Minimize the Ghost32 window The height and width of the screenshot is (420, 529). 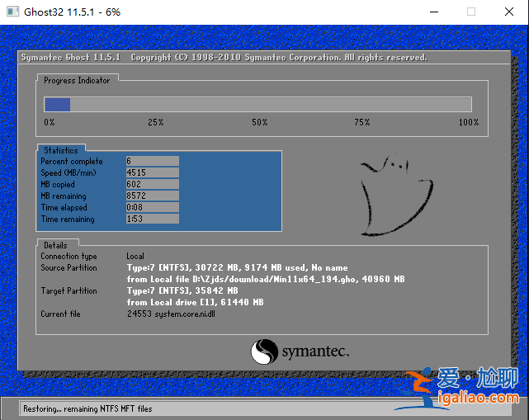[432, 12]
